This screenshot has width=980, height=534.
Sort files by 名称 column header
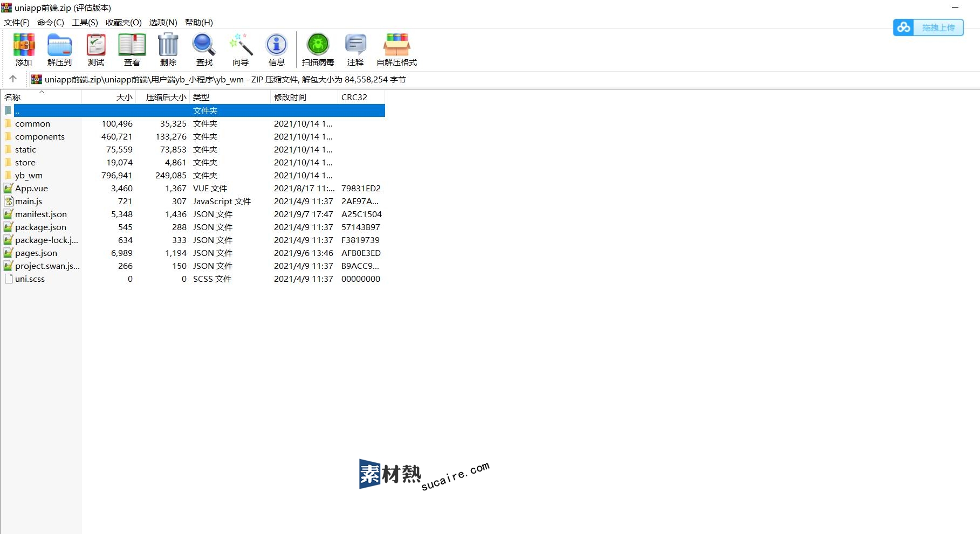13,98
